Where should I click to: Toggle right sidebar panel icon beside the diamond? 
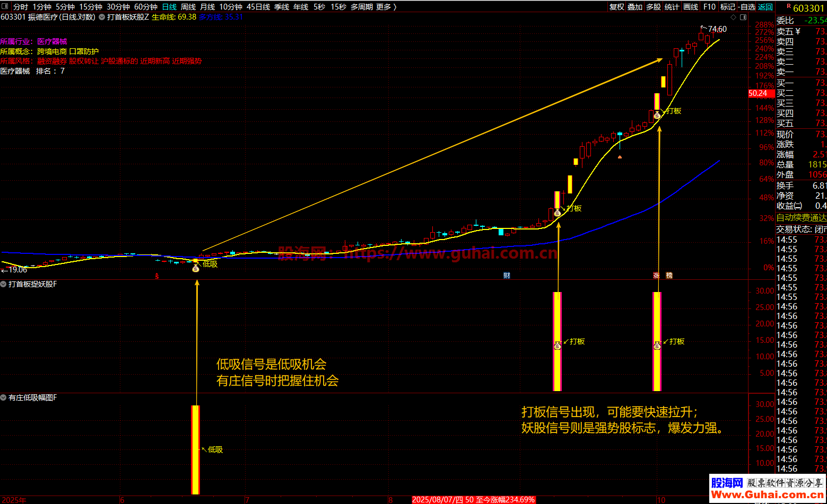pyautogui.click(x=743, y=17)
